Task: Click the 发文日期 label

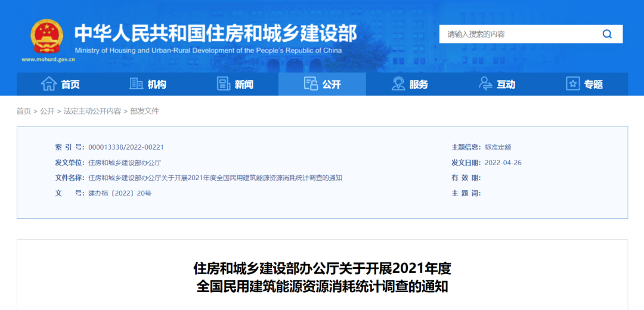Action: tap(466, 163)
